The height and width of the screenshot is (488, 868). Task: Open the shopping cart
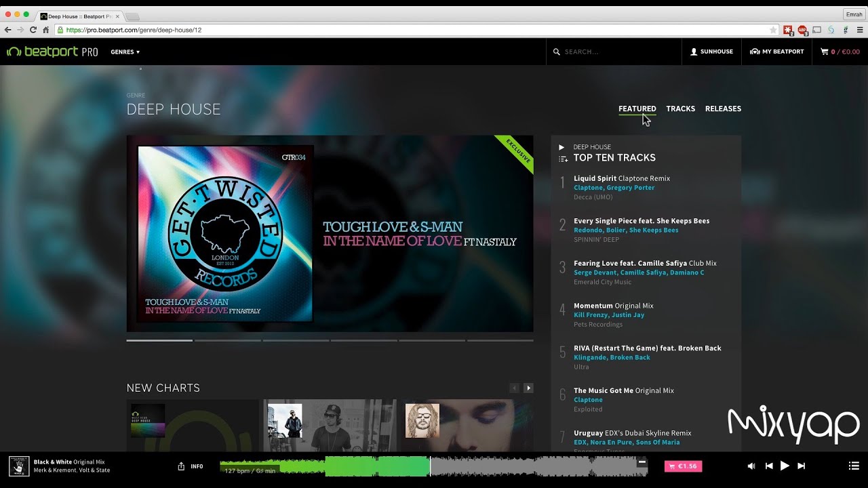click(840, 52)
